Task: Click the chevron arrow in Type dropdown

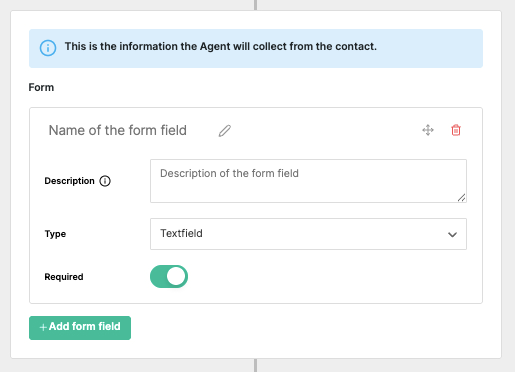Action: [x=452, y=235]
